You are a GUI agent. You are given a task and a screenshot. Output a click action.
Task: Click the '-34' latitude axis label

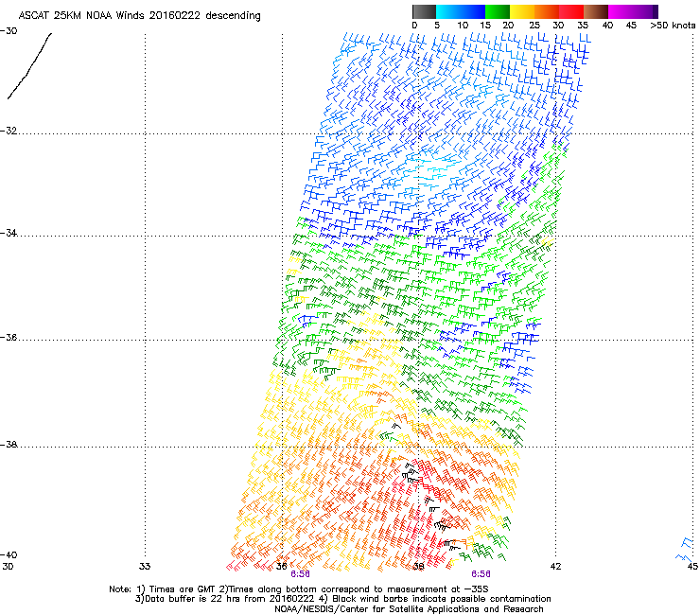9,233
